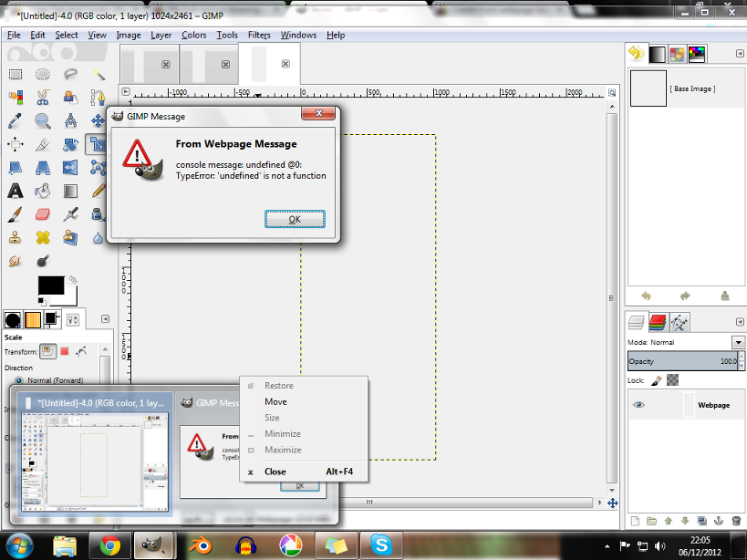Click the foreground black color swatch
This screenshot has height=560, width=747.
pos(51,285)
